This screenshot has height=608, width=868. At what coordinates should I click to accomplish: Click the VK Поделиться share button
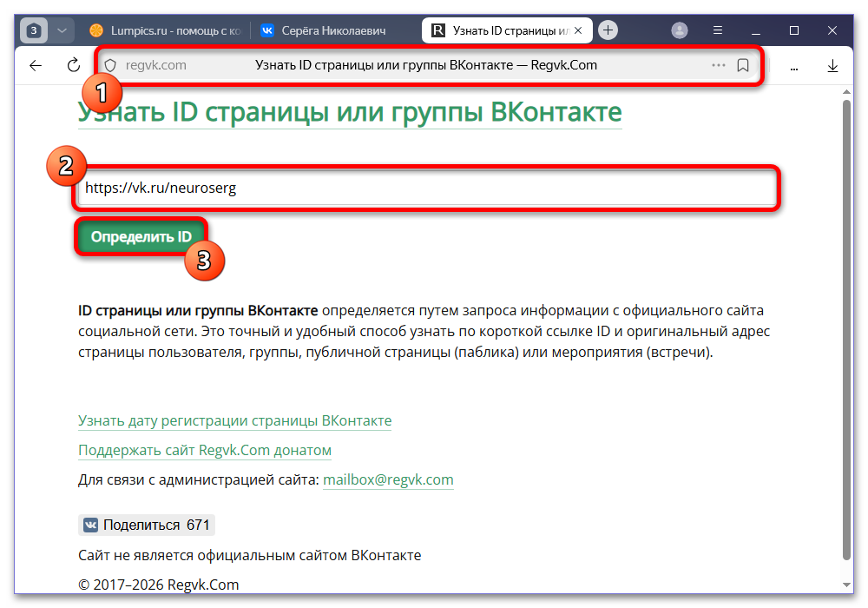click(146, 525)
